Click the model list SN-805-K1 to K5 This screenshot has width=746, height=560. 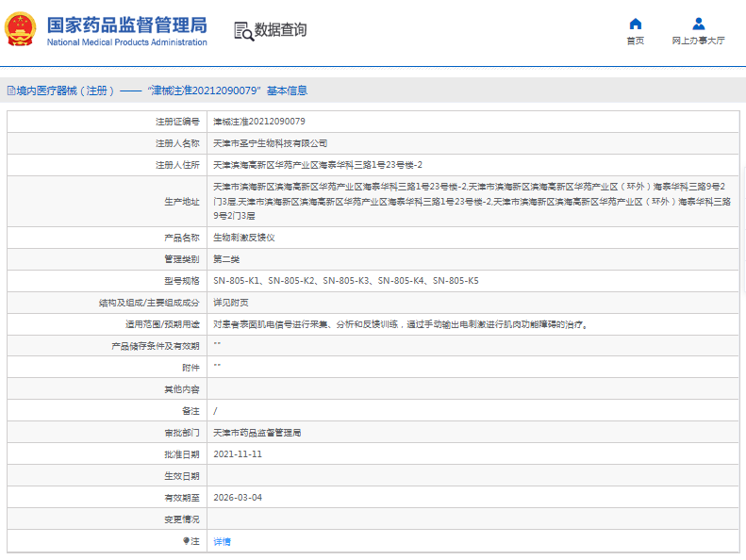[345, 281]
